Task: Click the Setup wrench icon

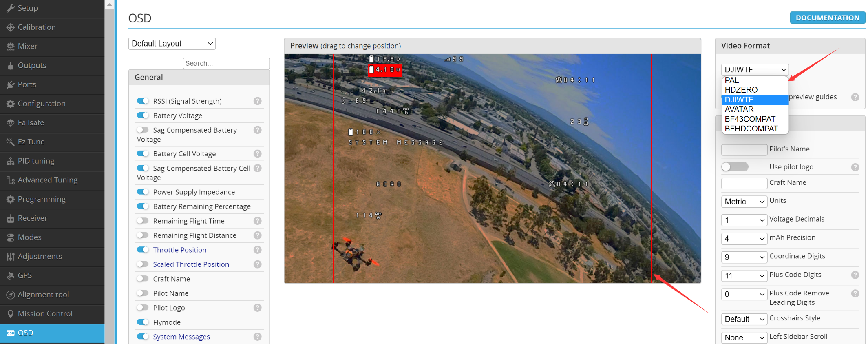Action: (x=11, y=8)
